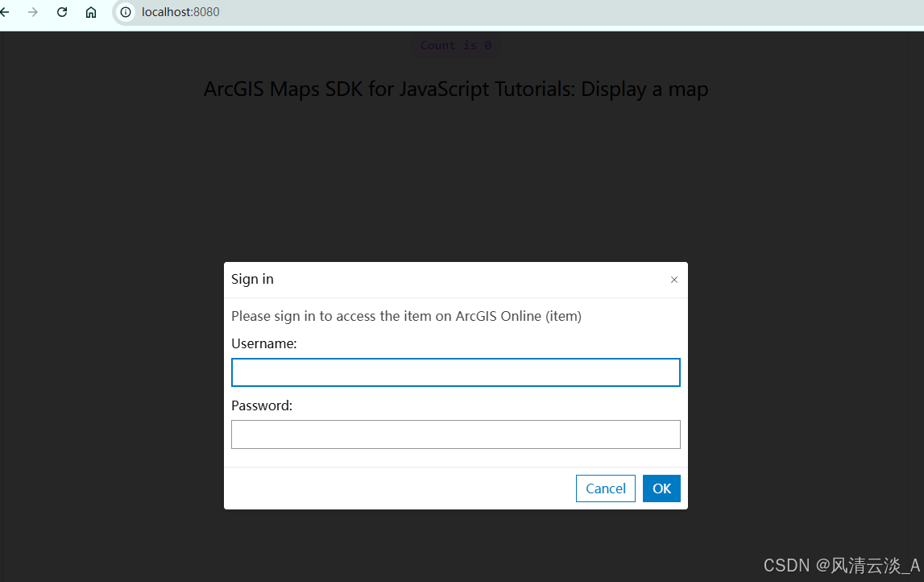Click the 'Sign in' dialog title
This screenshot has height=582, width=924.
252,279
